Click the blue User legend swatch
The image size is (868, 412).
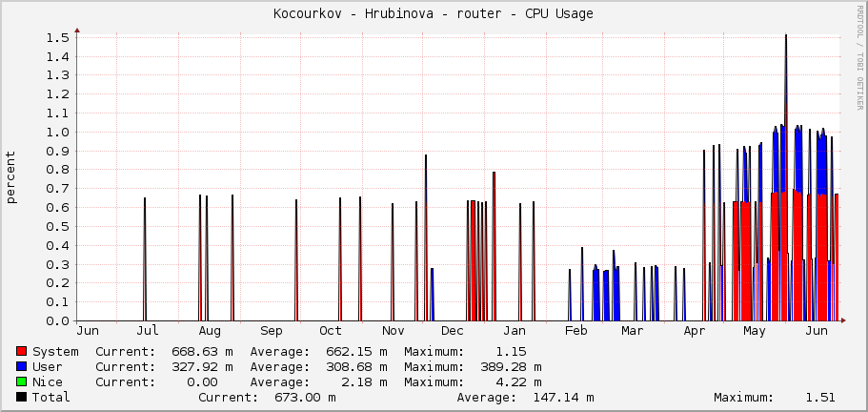[x=22, y=366]
